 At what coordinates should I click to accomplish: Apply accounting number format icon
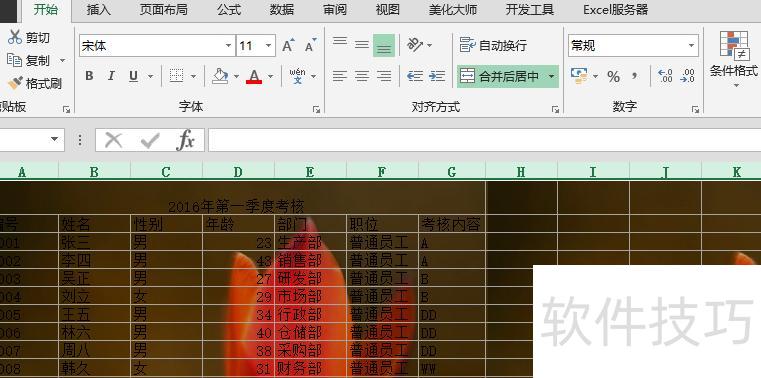pyautogui.click(x=579, y=76)
